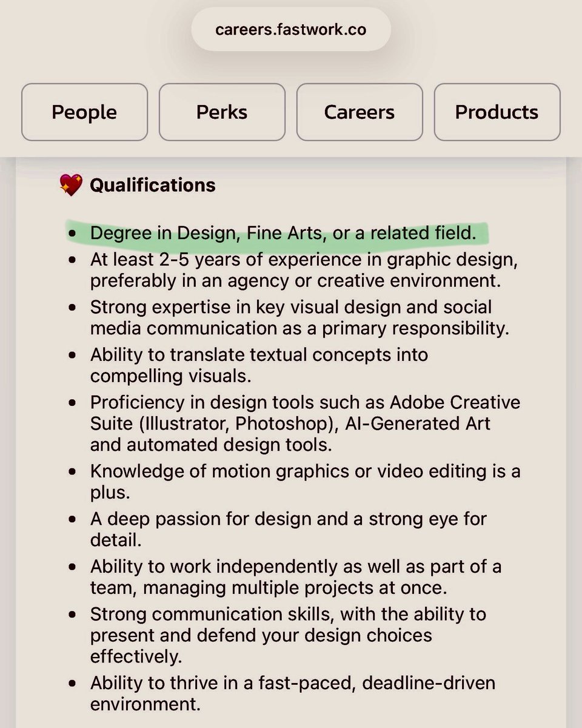Click the 'Ability to translate textual concepts' item
Viewport: 582px width, 728px height.
[259, 365]
